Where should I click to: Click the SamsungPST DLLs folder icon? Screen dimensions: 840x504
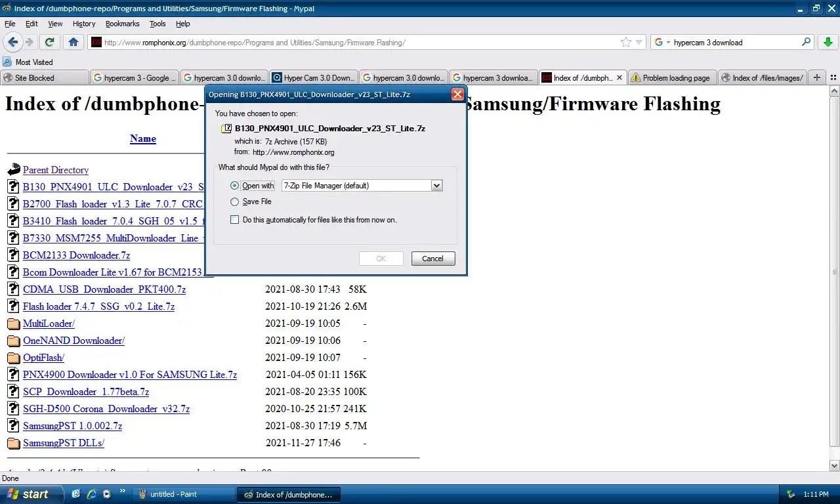pyautogui.click(x=14, y=443)
